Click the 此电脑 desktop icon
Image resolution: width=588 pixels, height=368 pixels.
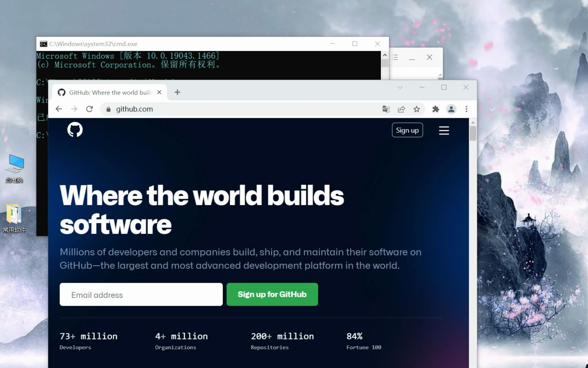pos(15,168)
